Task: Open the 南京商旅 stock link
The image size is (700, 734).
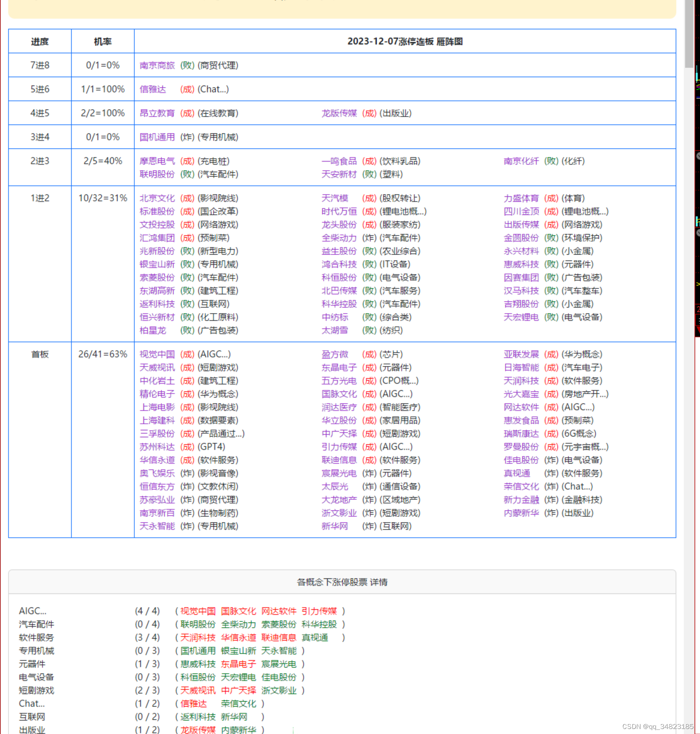Action: tap(157, 65)
